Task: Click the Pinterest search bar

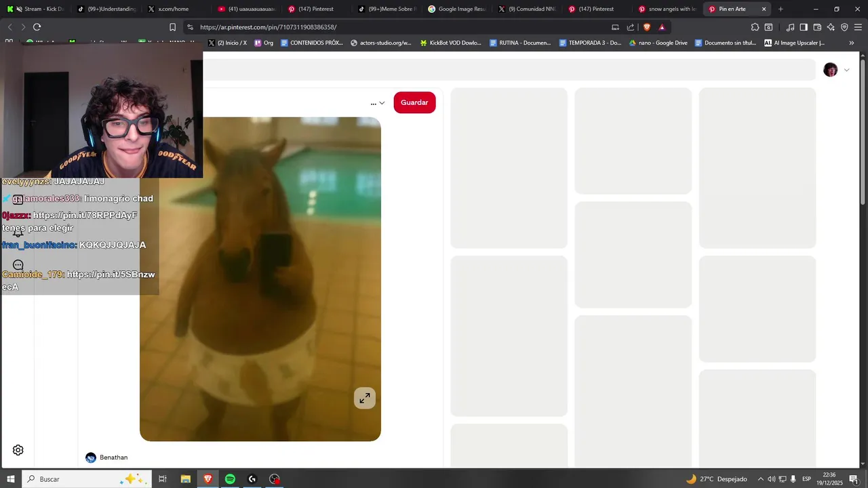Action: 509,70
